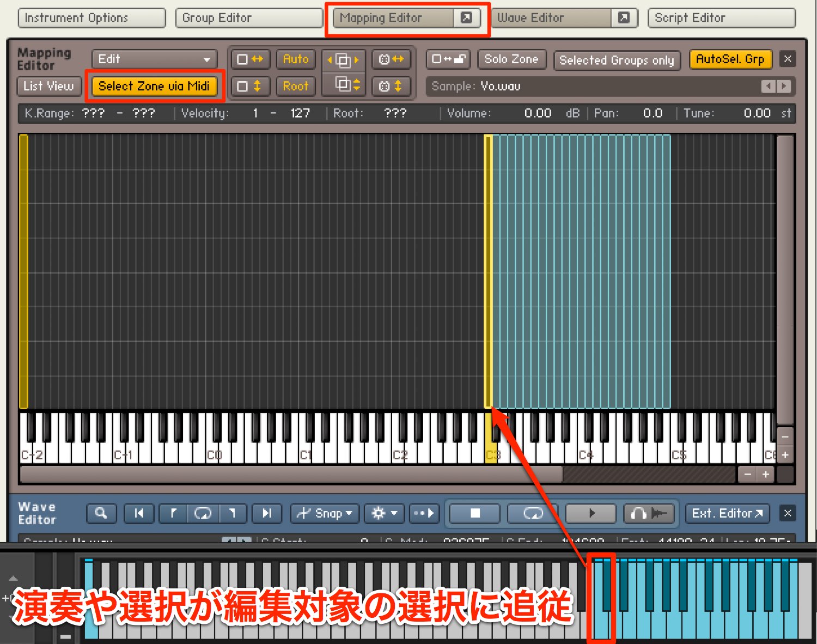The height and width of the screenshot is (644, 817).
Task: Toggle Selected Groups only
Action: [x=617, y=60]
